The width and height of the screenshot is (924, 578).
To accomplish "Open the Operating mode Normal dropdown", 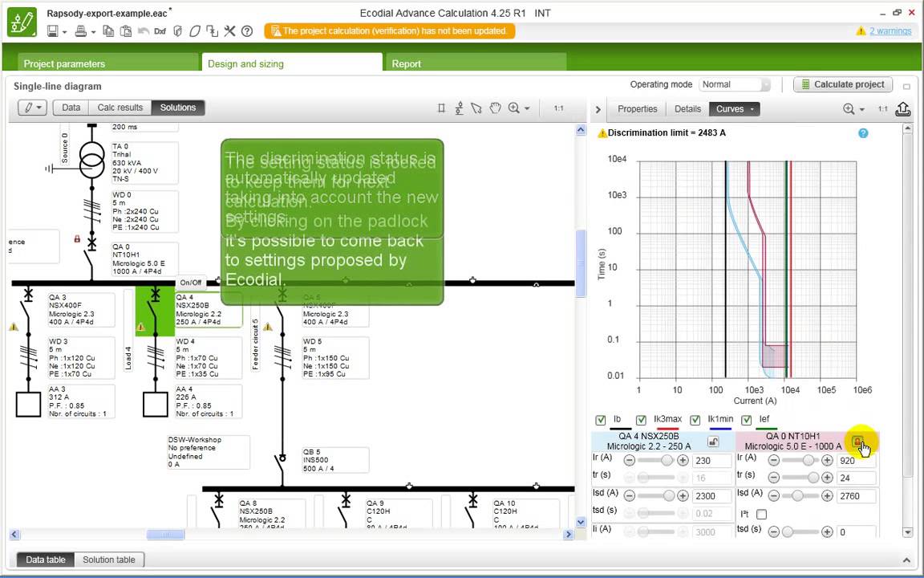I will pos(735,84).
